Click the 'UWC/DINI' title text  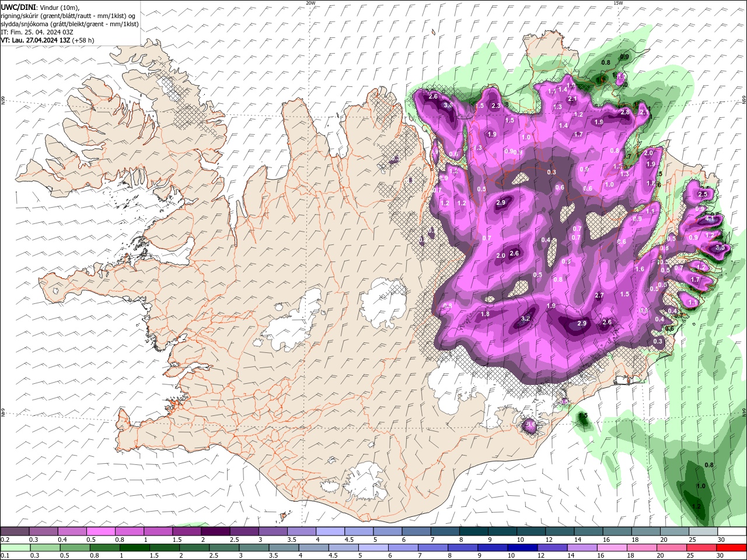coord(19,7)
